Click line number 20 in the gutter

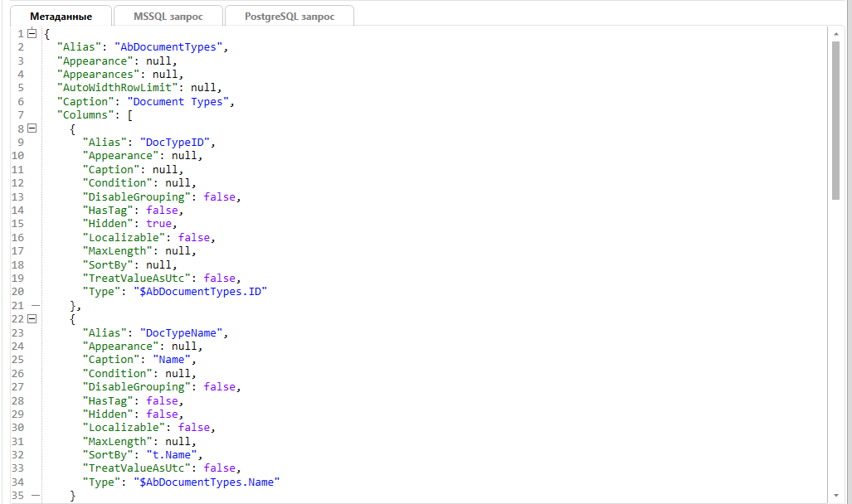[x=17, y=292]
